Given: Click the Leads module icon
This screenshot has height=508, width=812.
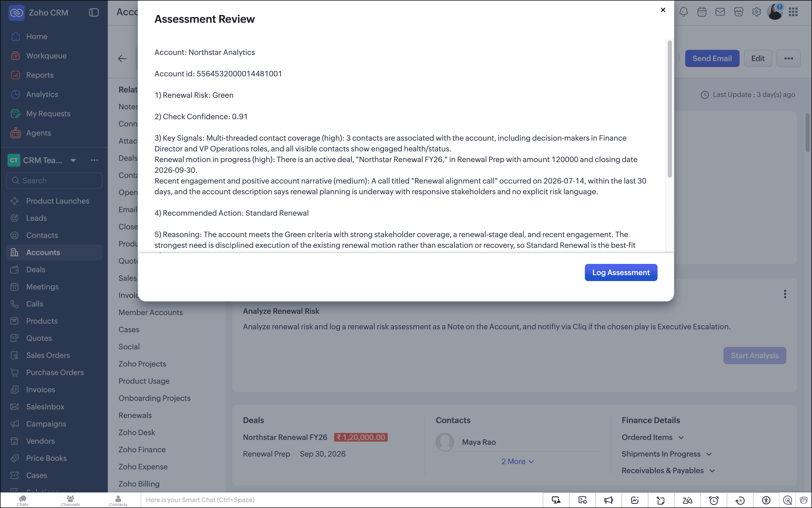Looking at the screenshot, I should [x=14, y=218].
